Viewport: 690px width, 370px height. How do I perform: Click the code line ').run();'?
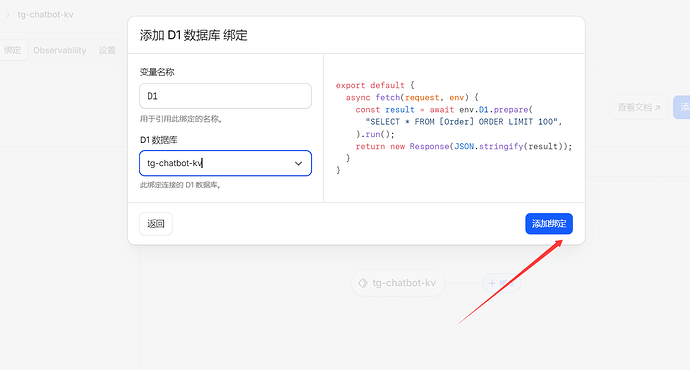click(x=375, y=134)
